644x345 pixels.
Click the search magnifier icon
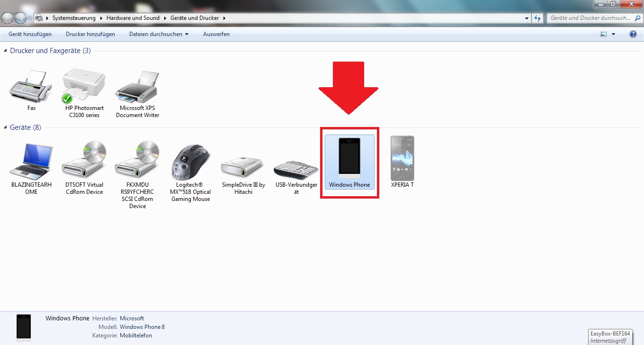[x=637, y=18]
